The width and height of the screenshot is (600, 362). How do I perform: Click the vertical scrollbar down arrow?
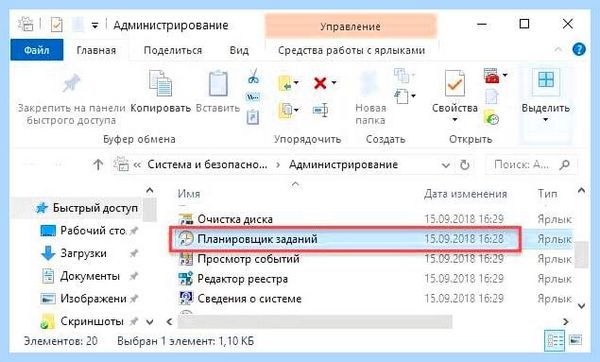[x=581, y=306]
